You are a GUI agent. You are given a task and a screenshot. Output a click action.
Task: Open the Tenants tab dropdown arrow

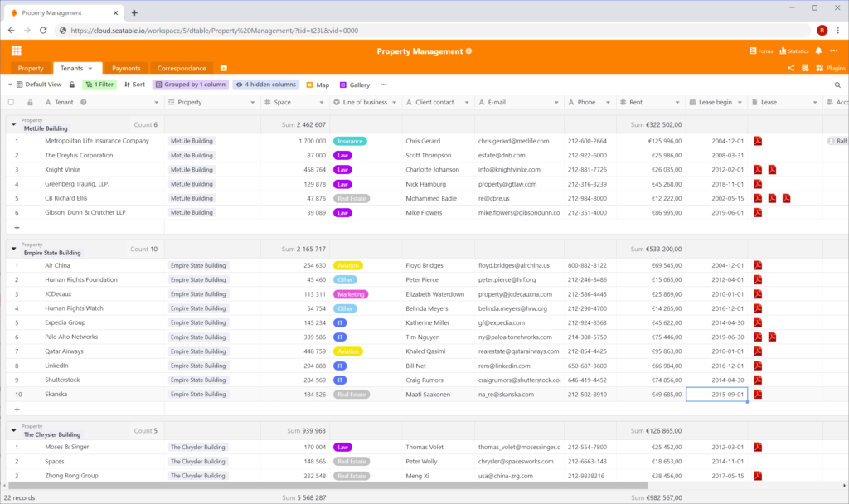point(90,68)
